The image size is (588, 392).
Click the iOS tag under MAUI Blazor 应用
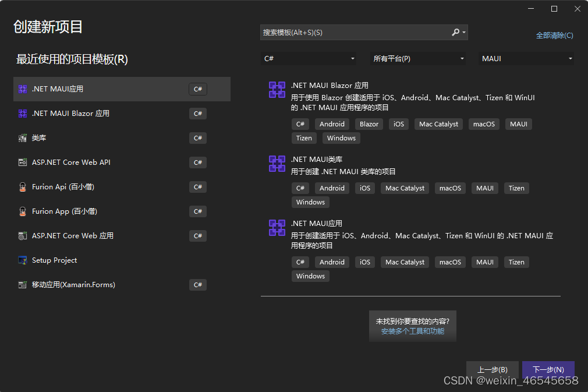399,124
